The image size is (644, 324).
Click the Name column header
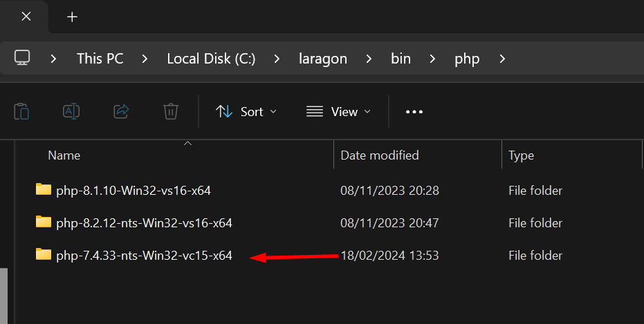click(x=64, y=155)
